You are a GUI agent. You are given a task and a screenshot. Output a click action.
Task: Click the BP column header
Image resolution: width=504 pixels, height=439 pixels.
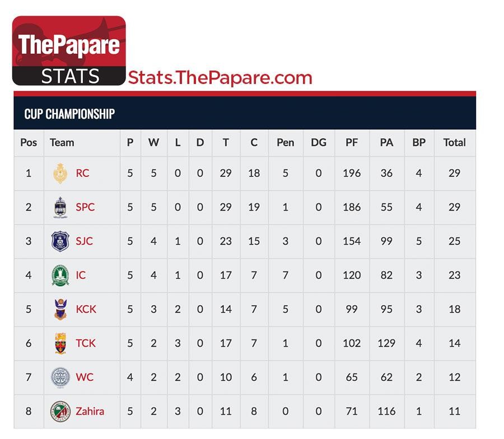point(419,142)
